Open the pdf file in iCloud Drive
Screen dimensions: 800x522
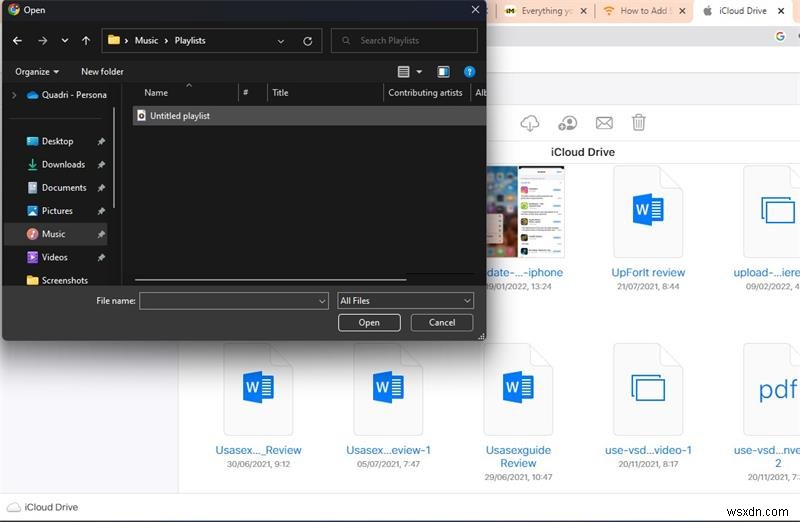coord(772,389)
